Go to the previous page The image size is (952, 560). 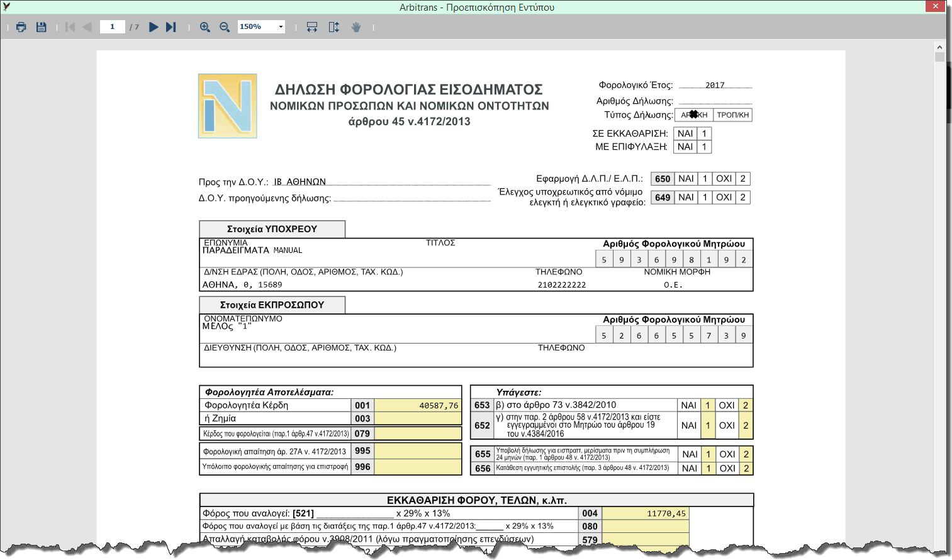87,27
